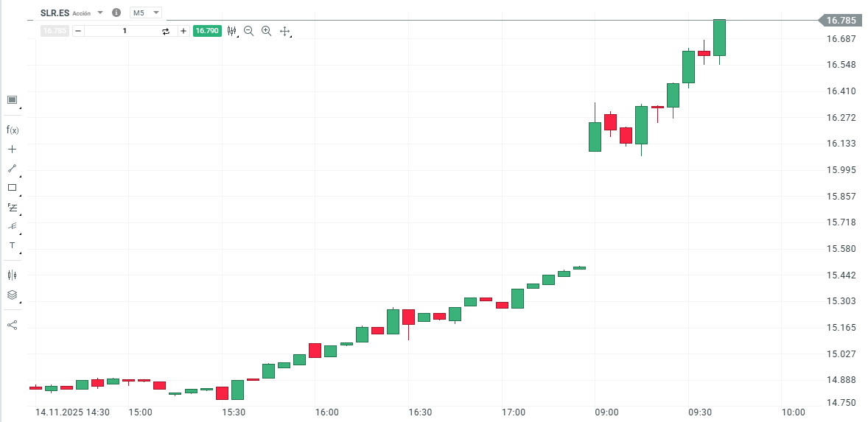Click the green 16.790 buy button
Viewport: 868px width, 422px height.
coord(207,31)
